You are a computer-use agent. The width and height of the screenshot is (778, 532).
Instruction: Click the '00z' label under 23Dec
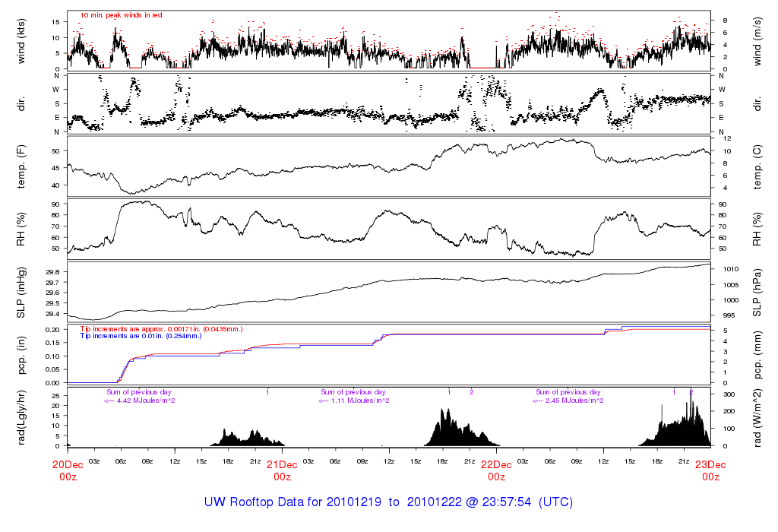click(710, 477)
